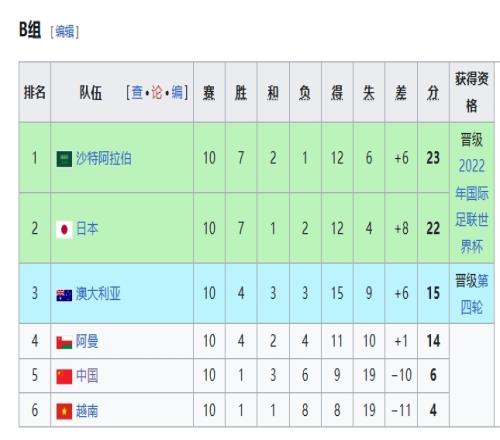Open the 沙特阿拉伯 team link
This screenshot has height=440, width=500.
click(104, 159)
